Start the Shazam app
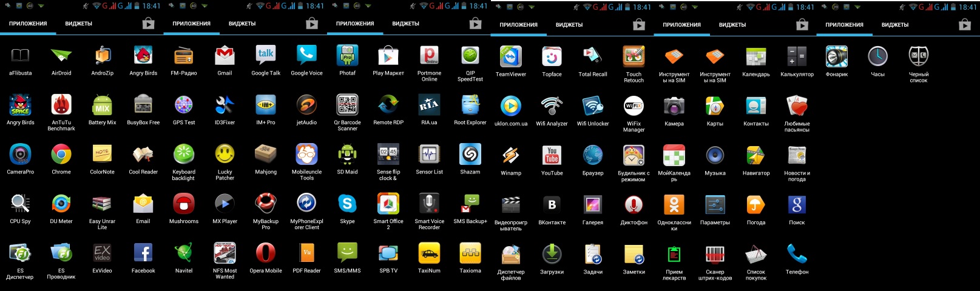This screenshot has height=291, width=980. pyautogui.click(x=470, y=155)
